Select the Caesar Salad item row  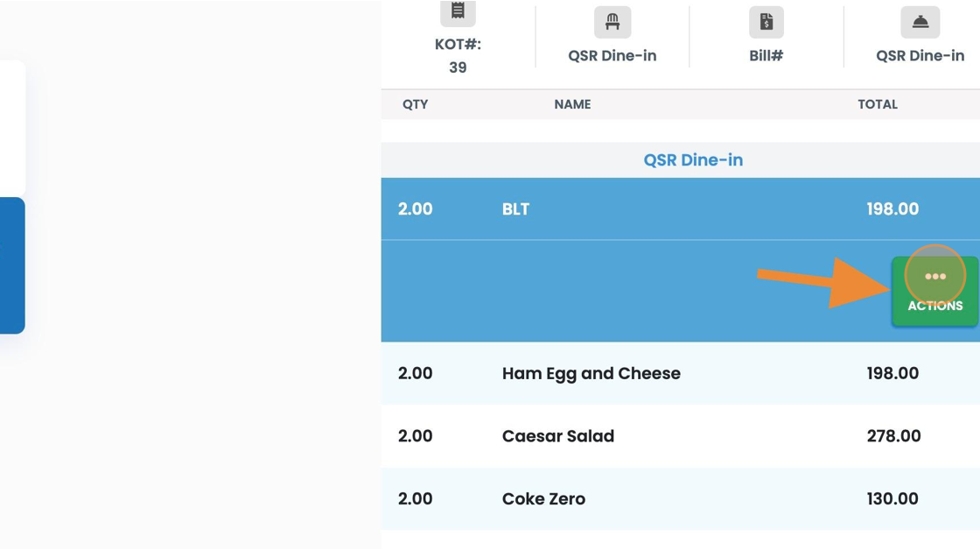pyautogui.click(x=681, y=436)
